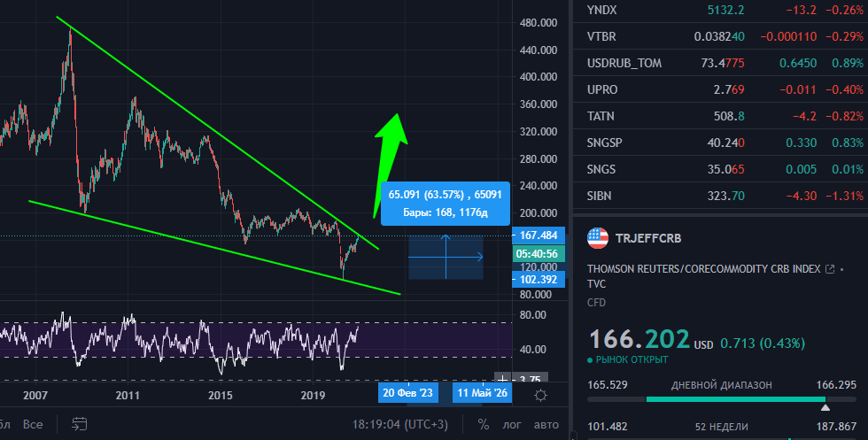The image size is (868, 440).
Task: Click the 40.00 RSI scale label
Action: click(533, 349)
